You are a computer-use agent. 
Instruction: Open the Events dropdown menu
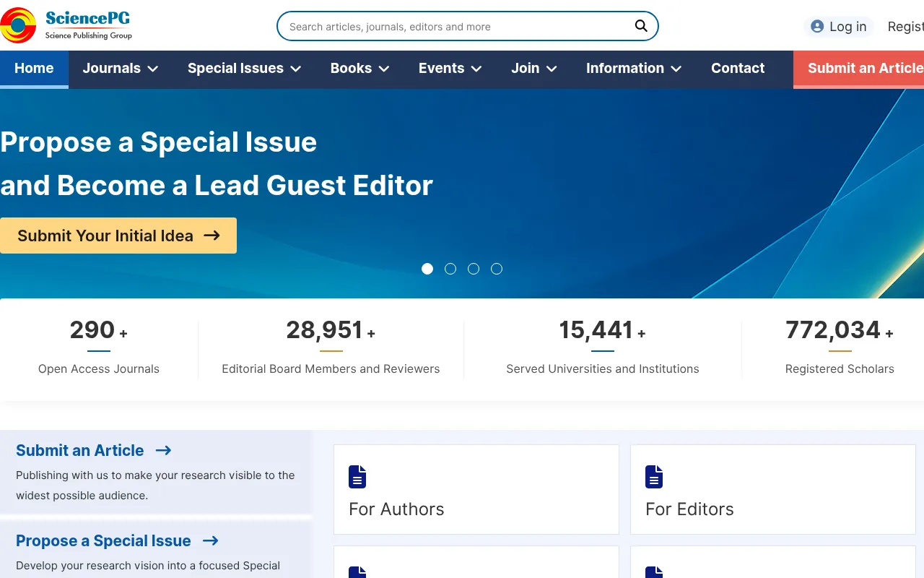click(x=450, y=69)
